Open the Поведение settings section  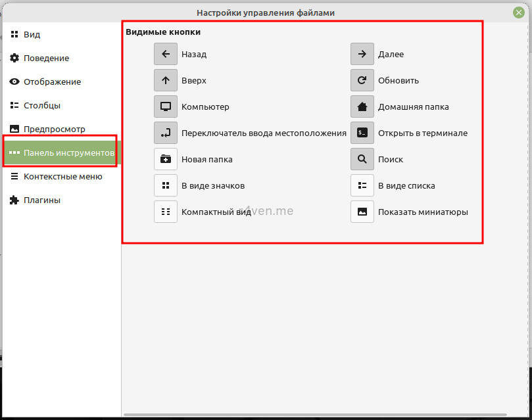pos(46,58)
